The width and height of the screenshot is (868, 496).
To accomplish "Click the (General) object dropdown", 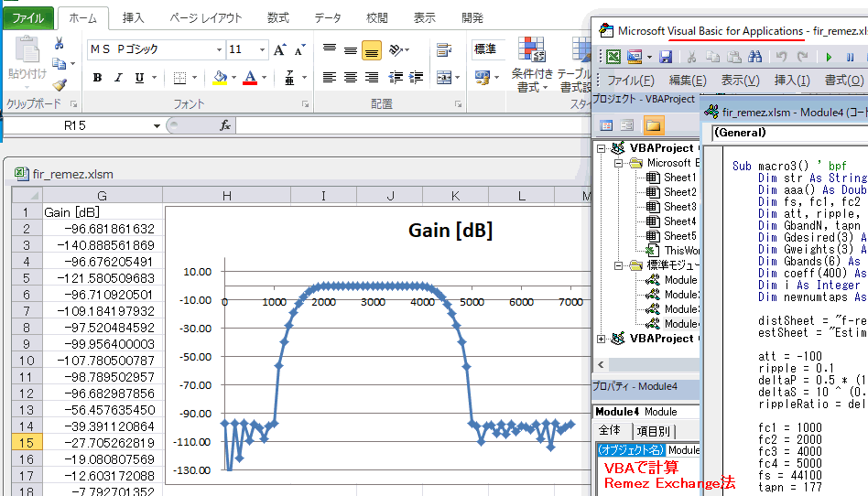I will pos(789,133).
